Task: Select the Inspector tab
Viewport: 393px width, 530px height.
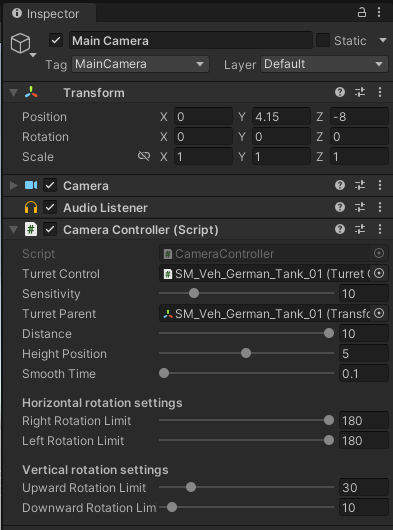Action: click(x=49, y=14)
